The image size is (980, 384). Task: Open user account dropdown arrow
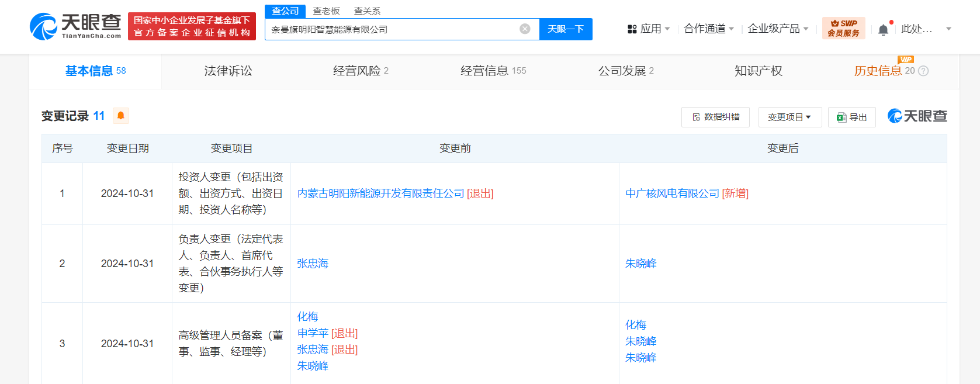tap(948, 29)
